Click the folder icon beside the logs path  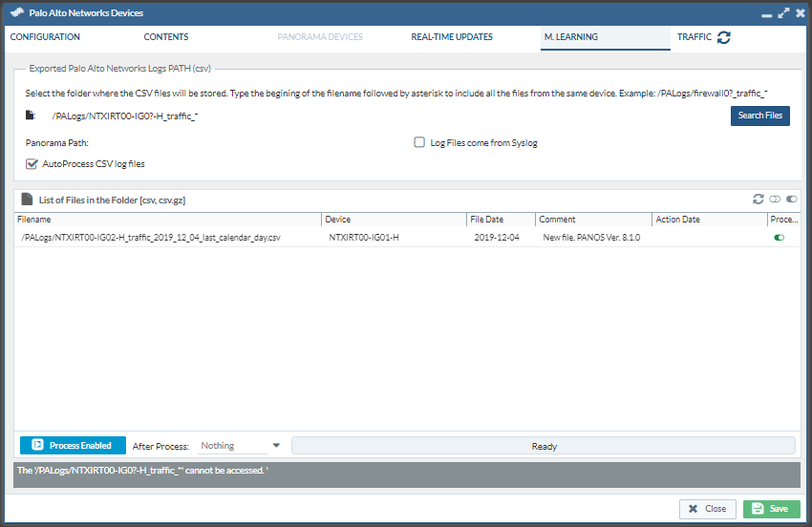click(31, 116)
